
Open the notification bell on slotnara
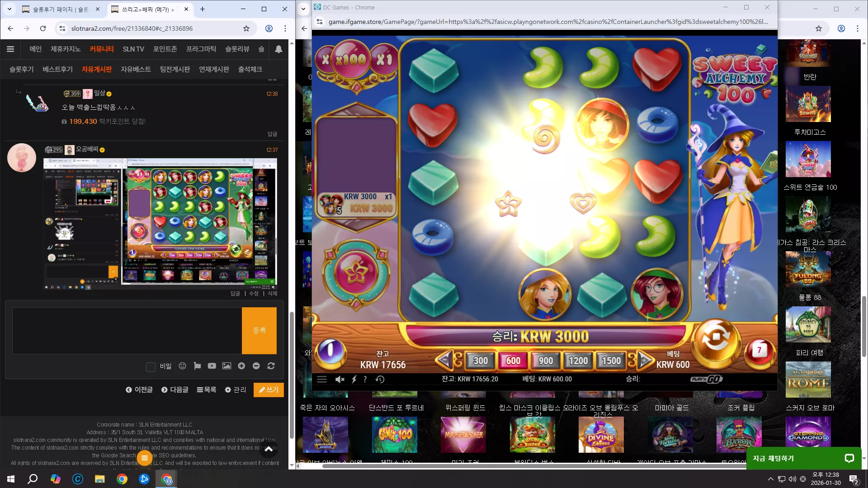coord(278,49)
